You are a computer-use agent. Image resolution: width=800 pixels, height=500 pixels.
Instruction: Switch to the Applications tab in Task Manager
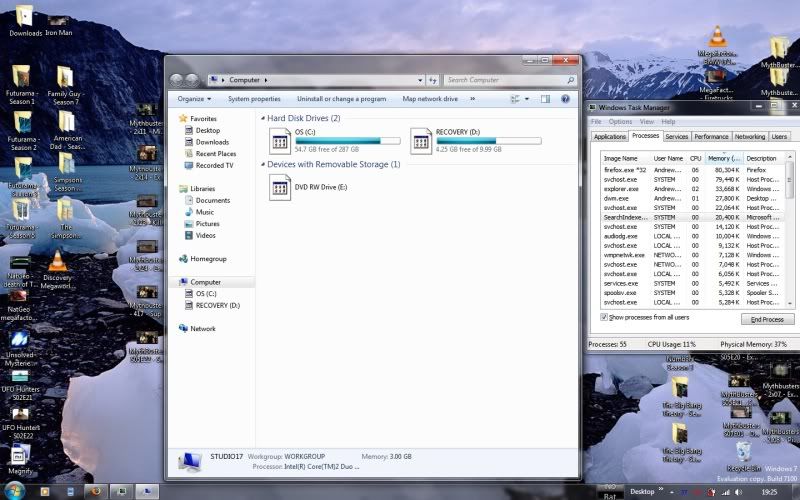pos(610,137)
